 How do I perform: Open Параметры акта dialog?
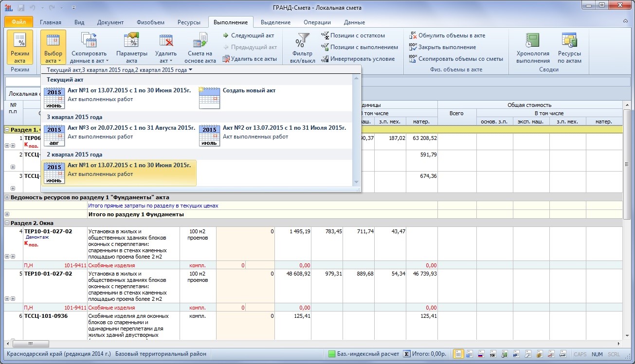pyautogui.click(x=131, y=47)
